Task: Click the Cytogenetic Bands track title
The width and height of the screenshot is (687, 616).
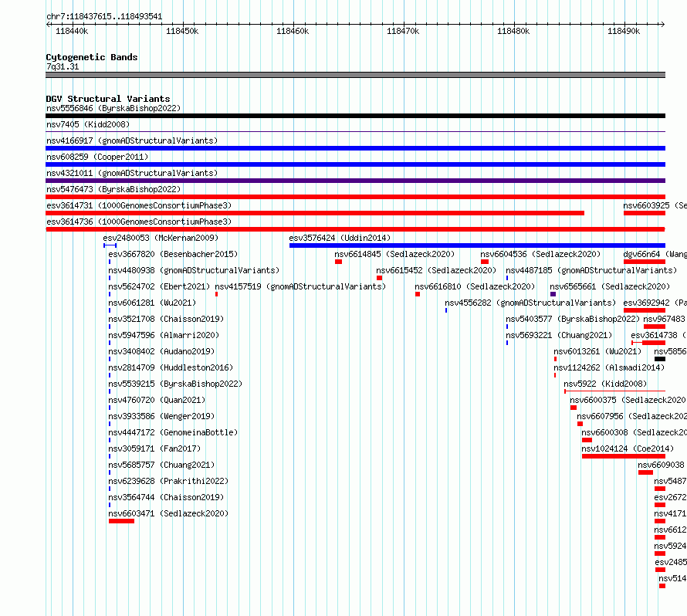Action: (x=92, y=57)
